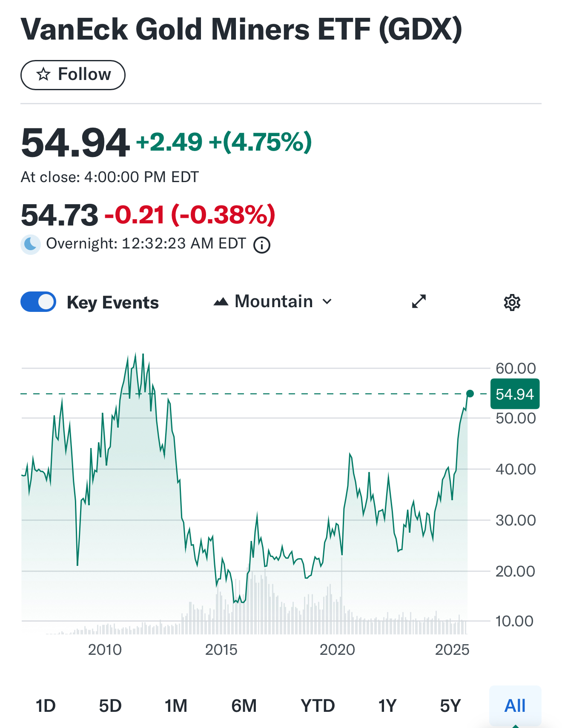Switch to the 1M range
The width and height of the screenshot is (562, 728).
point(176,706)
